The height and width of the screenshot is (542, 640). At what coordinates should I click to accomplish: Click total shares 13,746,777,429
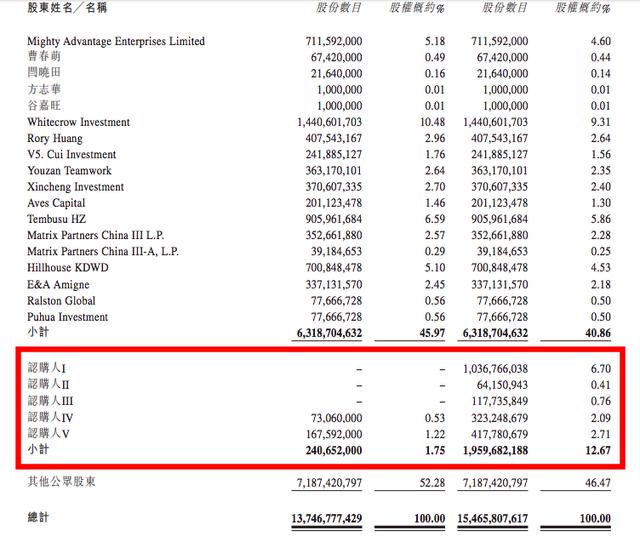click(327, 519)
